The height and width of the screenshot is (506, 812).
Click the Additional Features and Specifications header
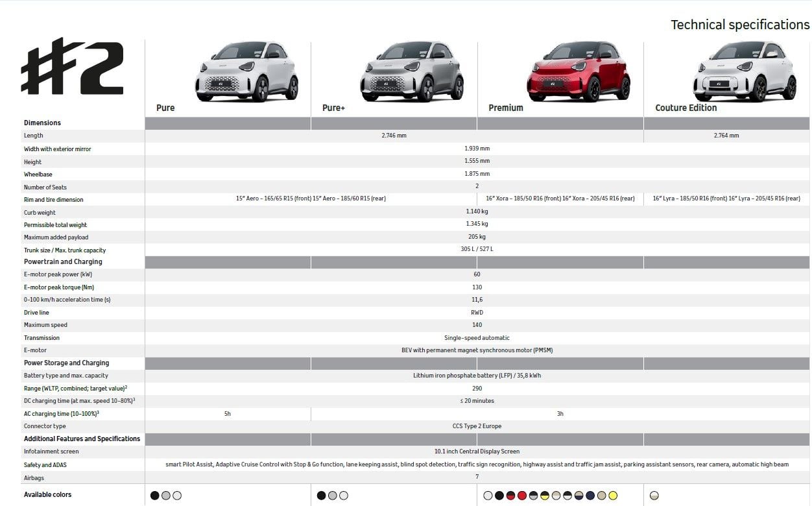pyautogui.click(x=82, y=439)
